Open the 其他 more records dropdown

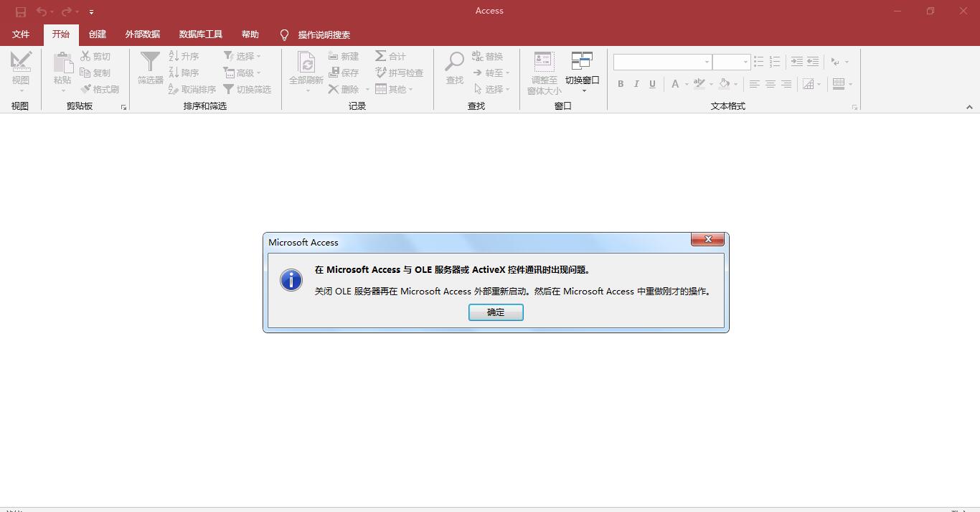click(x=394, y=89)
